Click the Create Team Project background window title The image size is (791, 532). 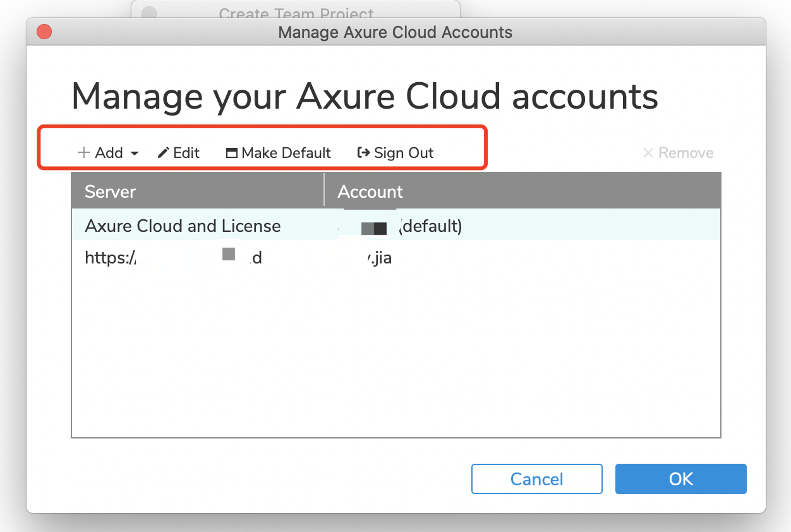296,13
